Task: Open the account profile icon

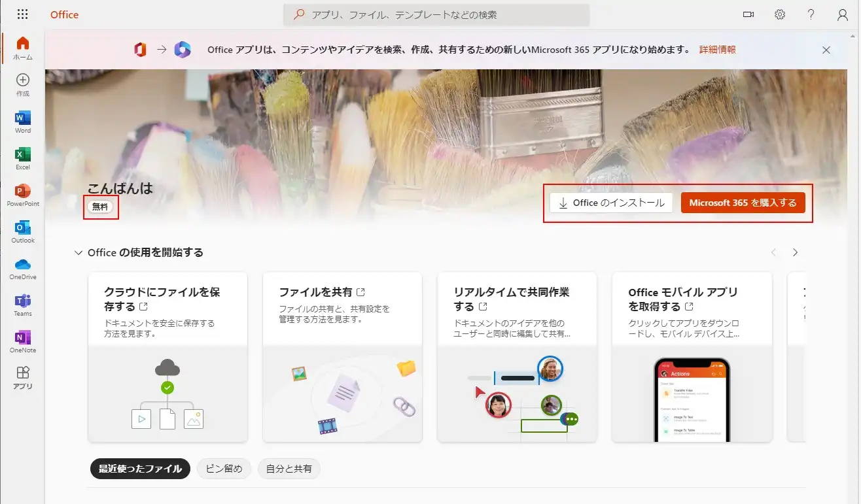Action: pyautogui.click(x=843, y=14)
